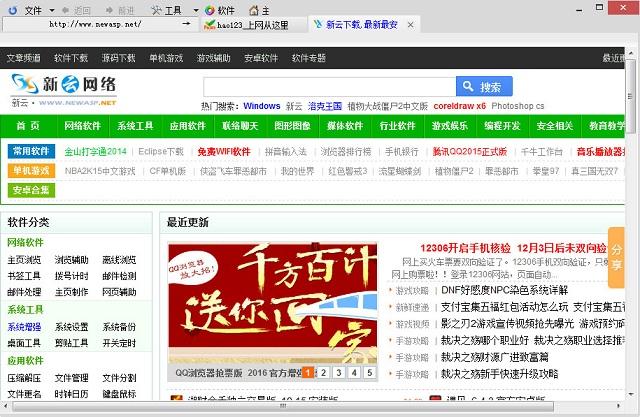Click the 新云网络 site logo
Image resolution: width=640 pixels, height=417 pixels.
pyautogui.click(x=64, y=90)
